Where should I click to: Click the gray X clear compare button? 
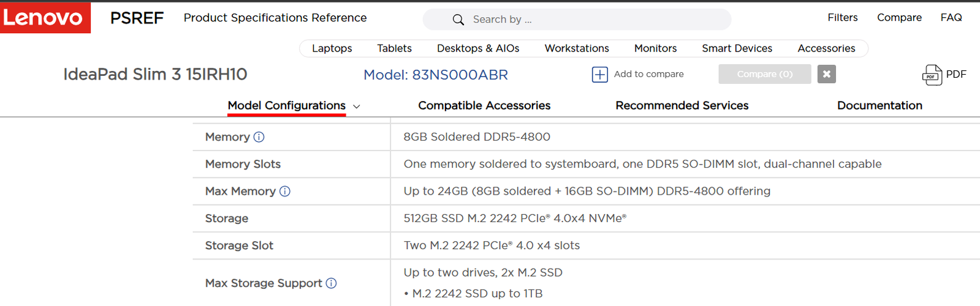tap(826, 74)
